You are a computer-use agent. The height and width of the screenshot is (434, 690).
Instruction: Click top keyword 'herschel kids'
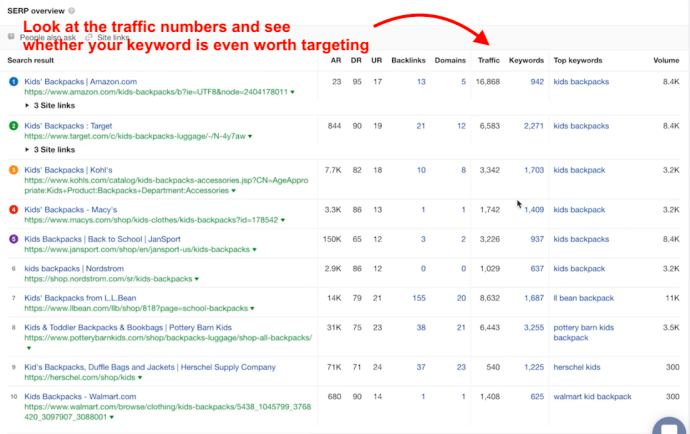tap(577, 367)
